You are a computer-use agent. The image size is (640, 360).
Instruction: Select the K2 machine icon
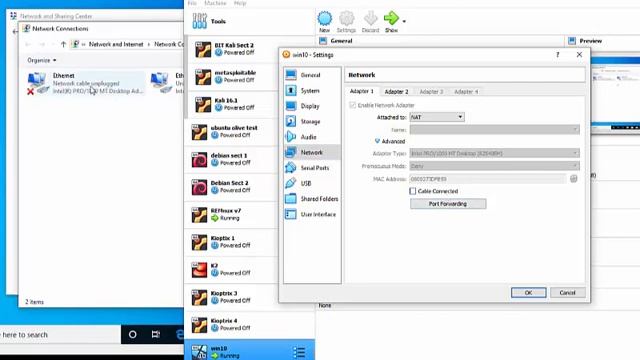[x=199, y=270]
